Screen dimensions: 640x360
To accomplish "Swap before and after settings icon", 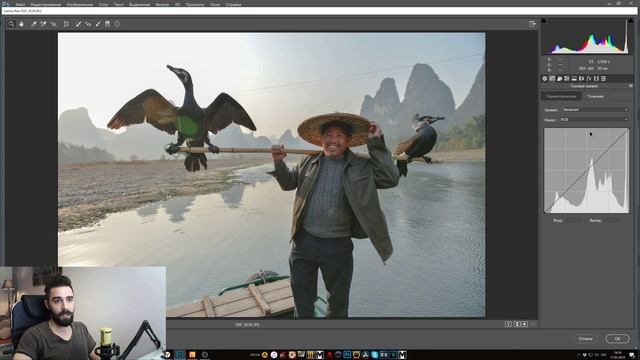I will [517, 324].
